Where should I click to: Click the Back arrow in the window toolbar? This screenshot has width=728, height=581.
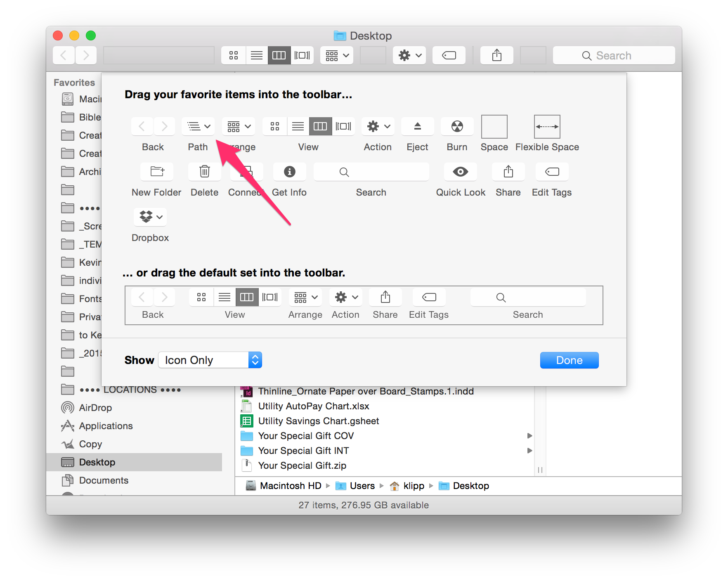point(64,55)
